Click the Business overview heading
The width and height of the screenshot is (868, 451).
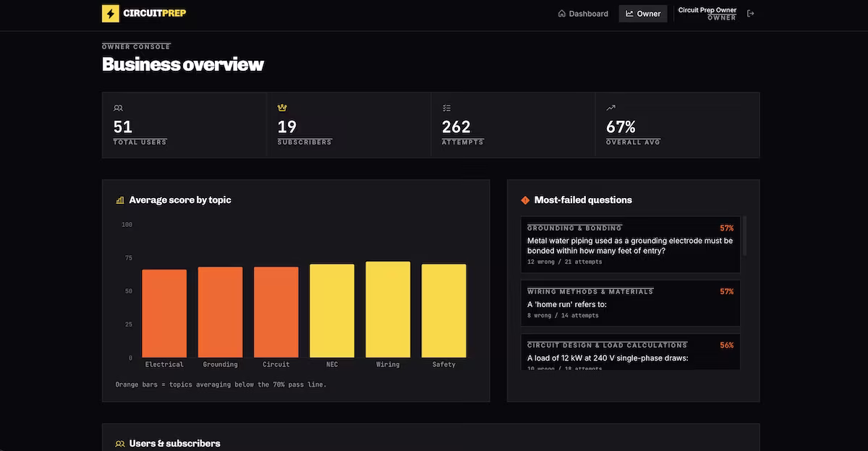(x=183, y=64)
